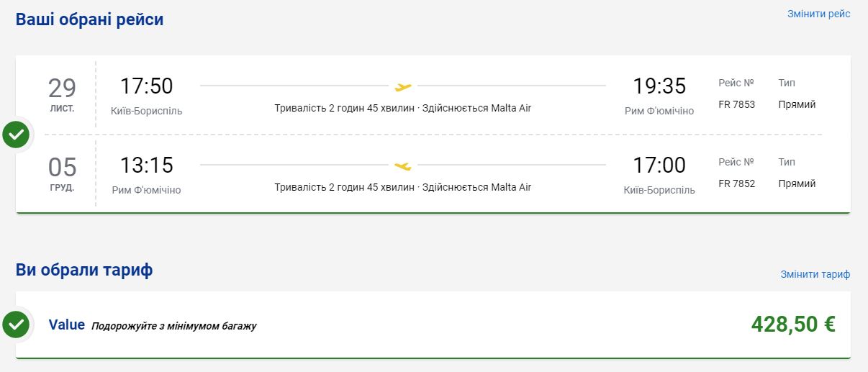Image resolution: width=868 pixels, height=372 pixels.
Task: Click the 'Подорожуйте з мінімумом багажу' fare description
Action: click(x=173, y=326)
